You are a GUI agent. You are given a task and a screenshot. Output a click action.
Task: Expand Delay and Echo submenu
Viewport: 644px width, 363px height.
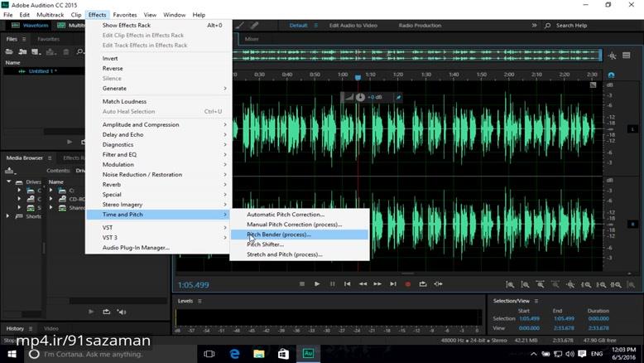click(x=159, y=134)
